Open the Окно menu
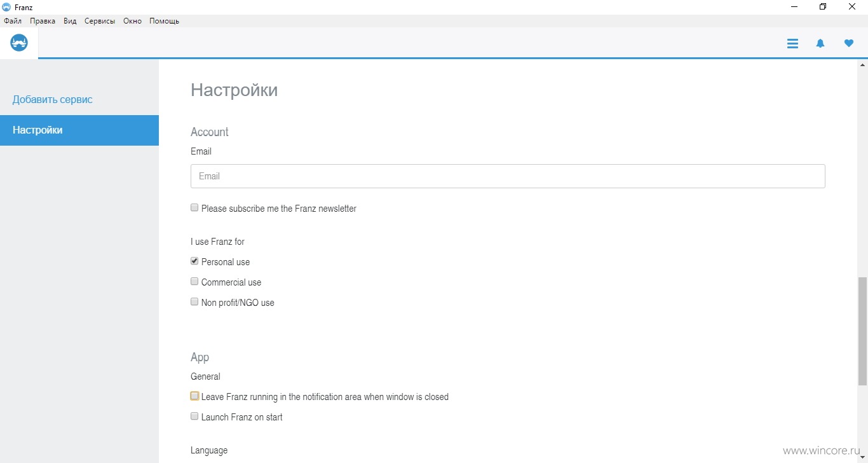This screenshot has width=868, height=463. point(132,21)
